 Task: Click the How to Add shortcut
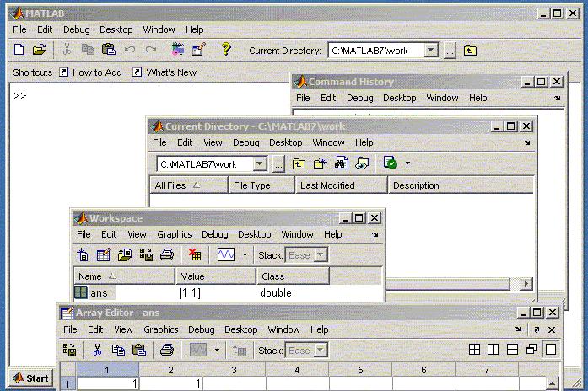pyautogui.click(x=91, y=72)
